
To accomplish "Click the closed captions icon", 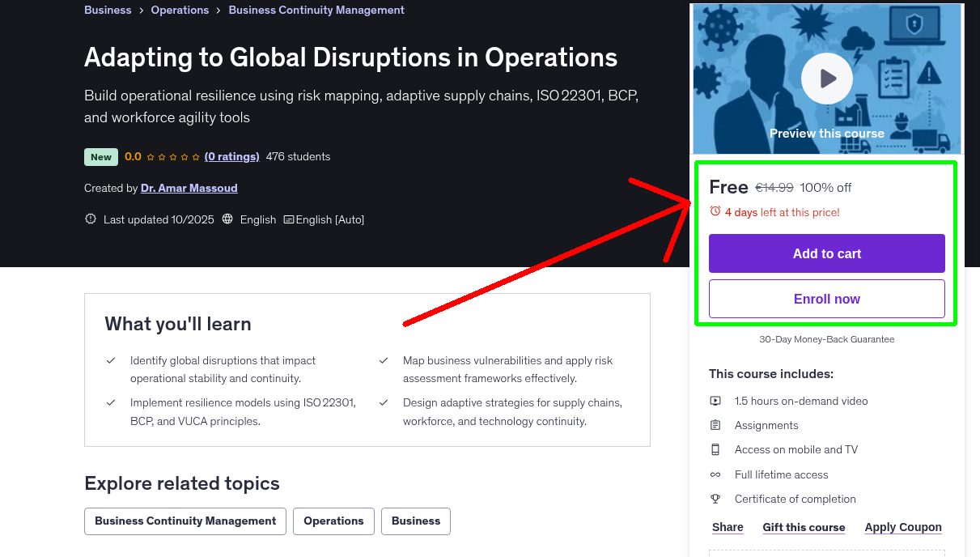I will 289,219.
